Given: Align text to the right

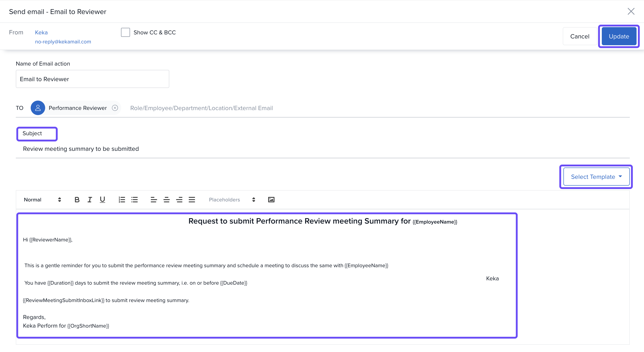Looking at the screenshot, I should pos(179,200).
